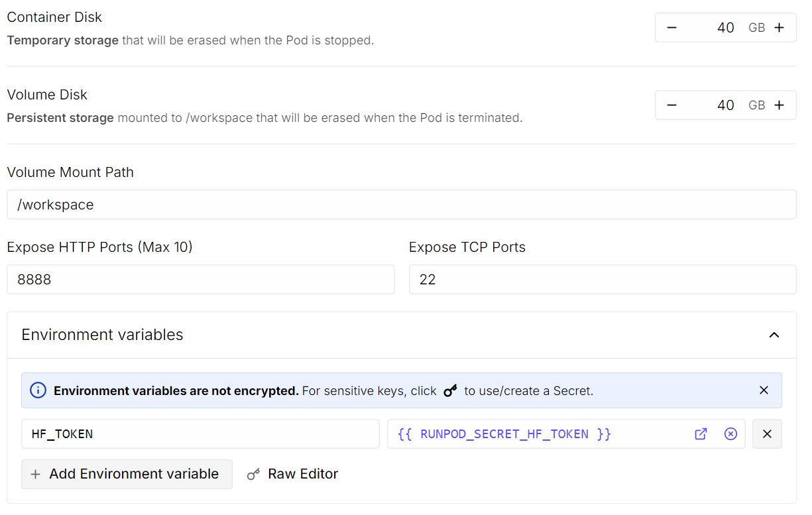Image resolution: width=812 pixels, height=515 pixels.
Task: Increase Container Disk size with plus
Action: coord(780,28)
